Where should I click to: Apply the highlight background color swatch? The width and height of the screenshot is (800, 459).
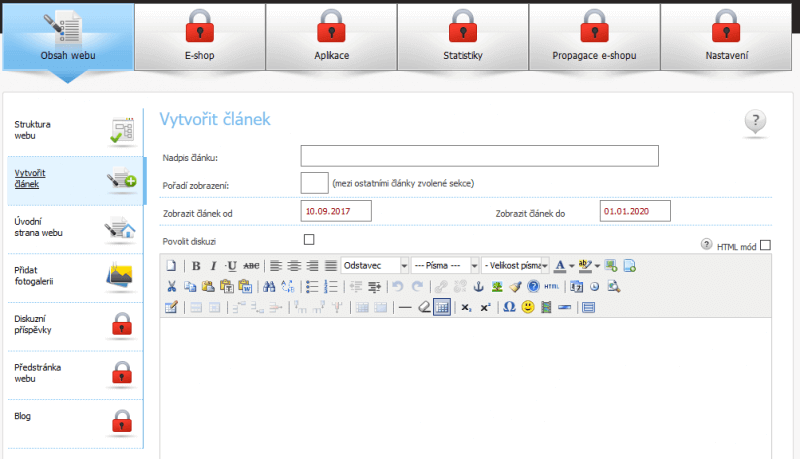585,266
